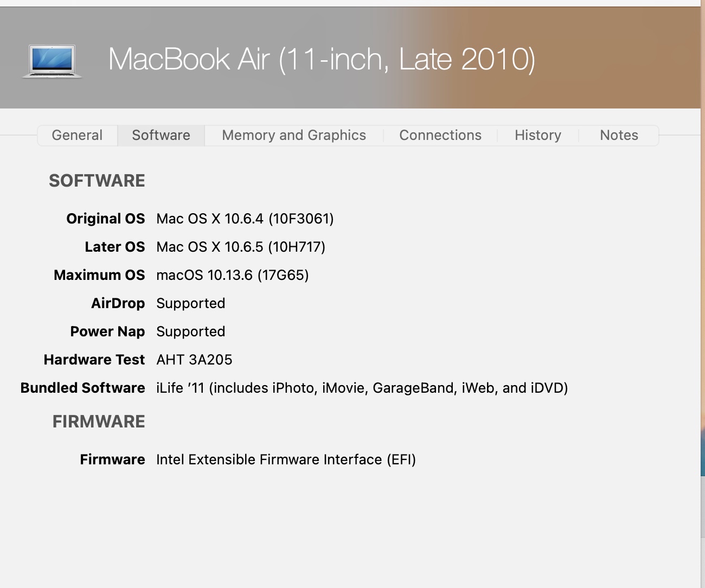
Task: Click the Bundled Software label
Action: point(82,388)
